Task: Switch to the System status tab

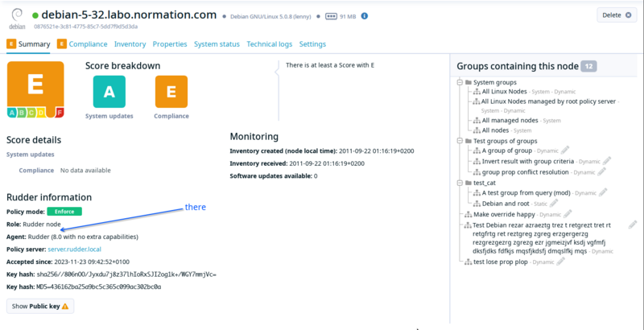Action: [217, 44]
